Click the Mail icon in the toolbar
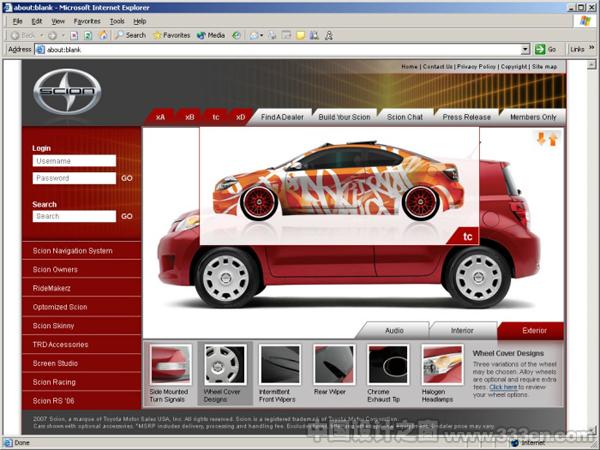The width and height of the screenshot is (600, 450). (x=253, y=36)
